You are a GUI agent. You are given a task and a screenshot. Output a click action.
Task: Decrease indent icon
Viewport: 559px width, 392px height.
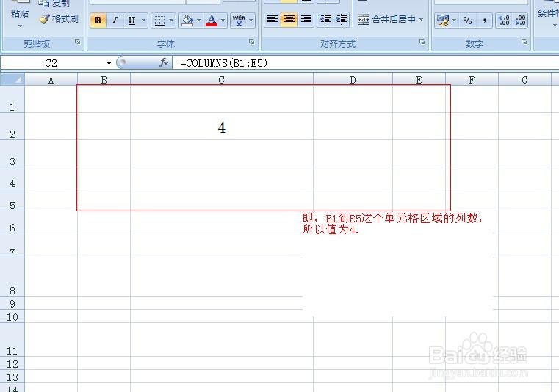(x=325, y=19)
